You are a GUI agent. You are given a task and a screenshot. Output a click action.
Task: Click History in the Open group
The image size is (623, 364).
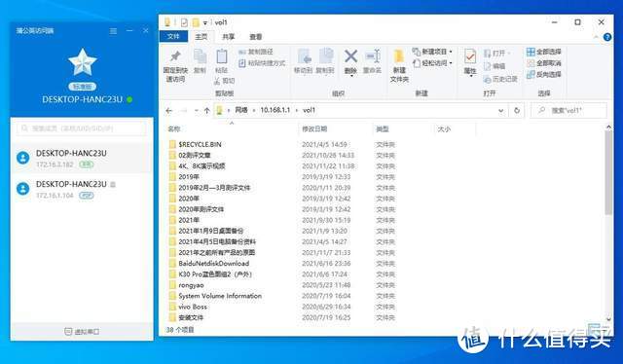coord(500,79)
